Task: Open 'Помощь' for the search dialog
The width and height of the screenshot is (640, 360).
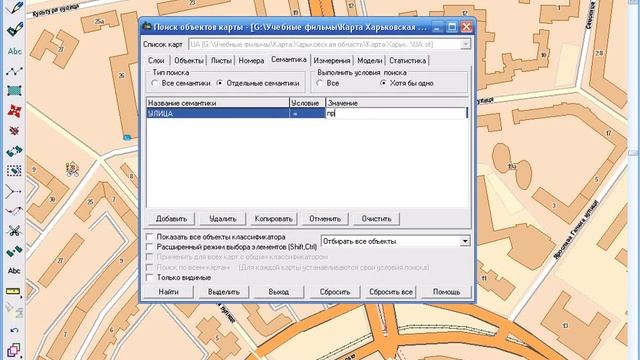Action: (446, 292)
